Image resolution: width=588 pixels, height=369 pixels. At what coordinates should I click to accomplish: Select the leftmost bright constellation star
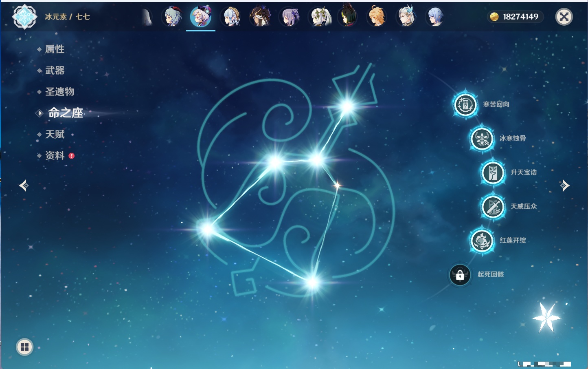[x=207, y=229]
